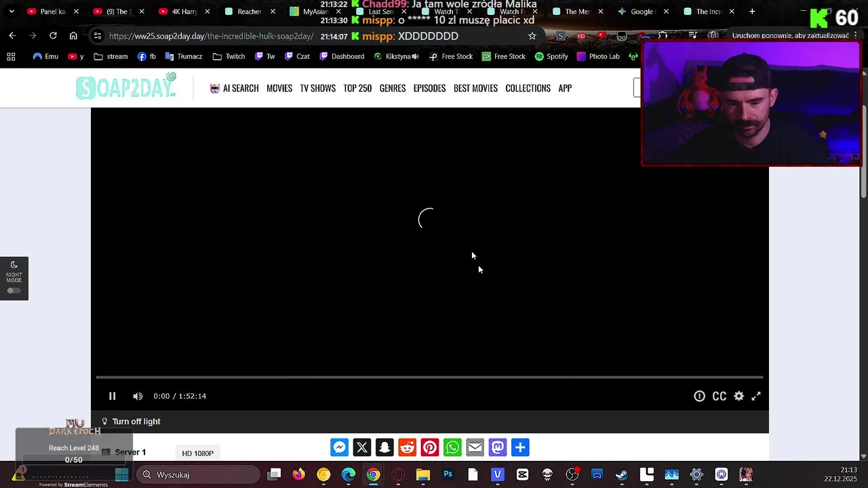868x488 pixels.
Task: Share by Email icon
Action: coord(475,447)
